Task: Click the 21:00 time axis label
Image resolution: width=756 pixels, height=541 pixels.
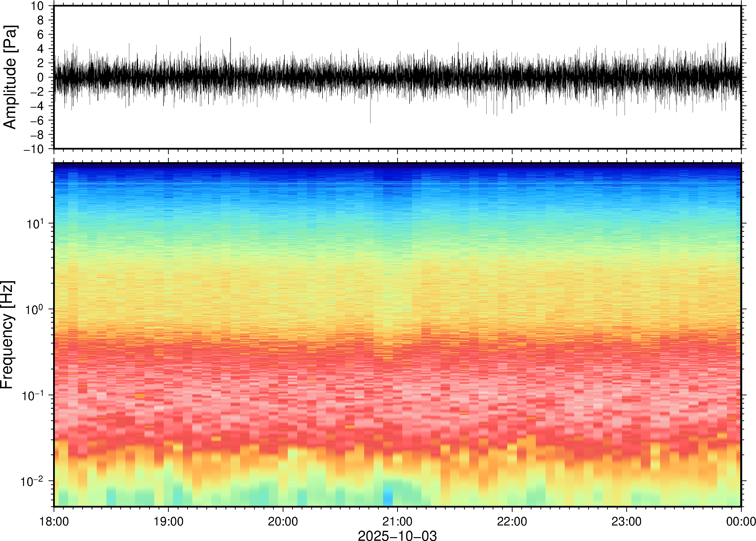Action: tap(397, 521)
